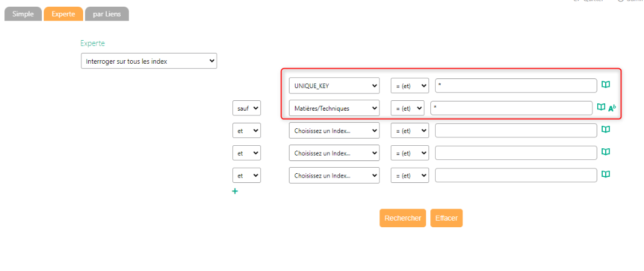This screenshot has height=271, width=644.
Task: Open book icon on fourth criteria row
Action: point(605,153)
